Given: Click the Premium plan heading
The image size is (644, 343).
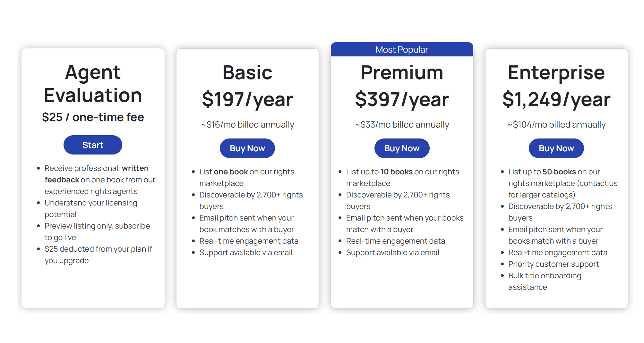Looking at the screenshot, I should click(x=402, y=72).
